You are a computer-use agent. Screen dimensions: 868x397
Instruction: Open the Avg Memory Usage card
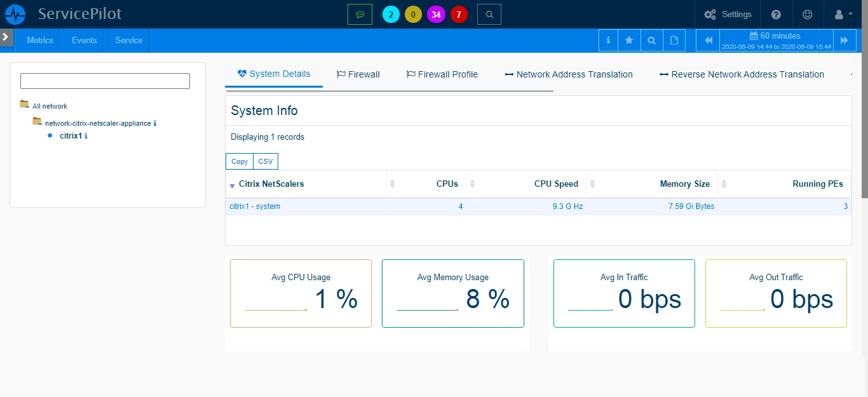(453, 293)
